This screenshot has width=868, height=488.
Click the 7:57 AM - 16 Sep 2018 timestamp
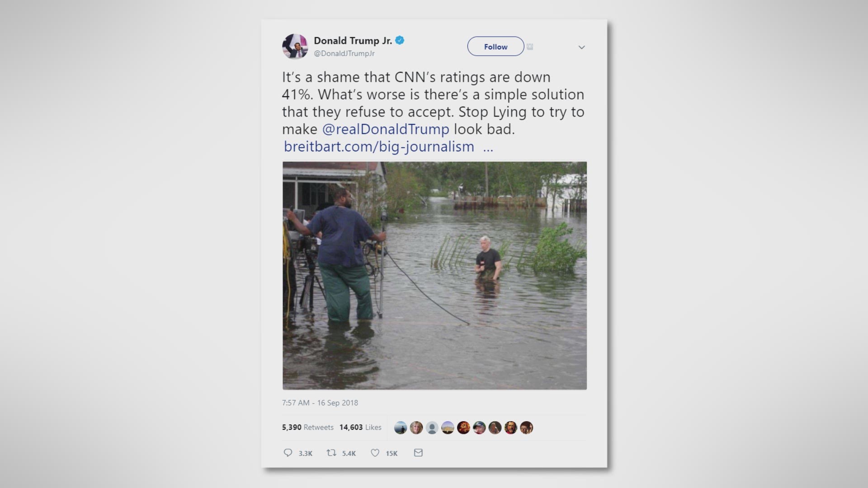coord(319,403)
